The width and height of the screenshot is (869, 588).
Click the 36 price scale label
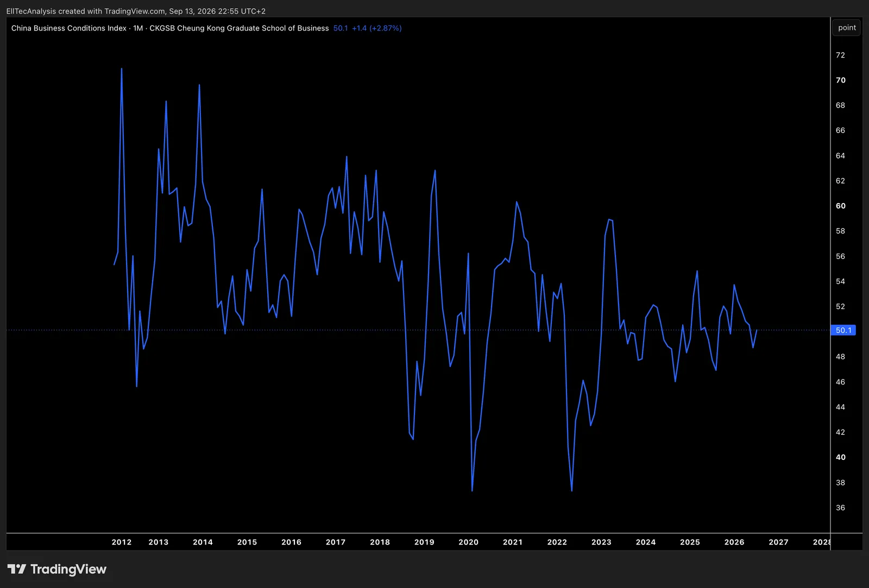[840, 508]
